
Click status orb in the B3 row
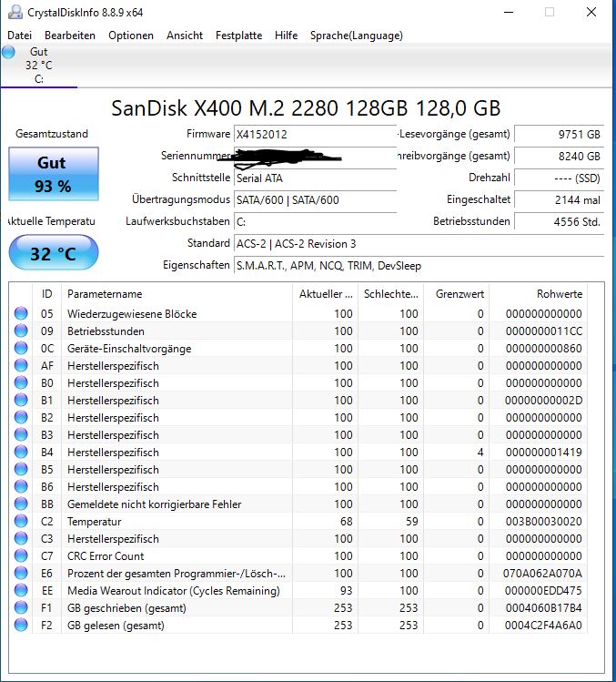pos(21,435)
